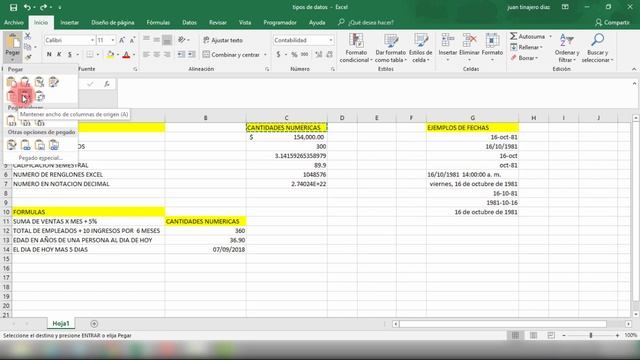Click the Compartir button
Viewport: 640px width, 360px height.
click(x=612, y=22)
